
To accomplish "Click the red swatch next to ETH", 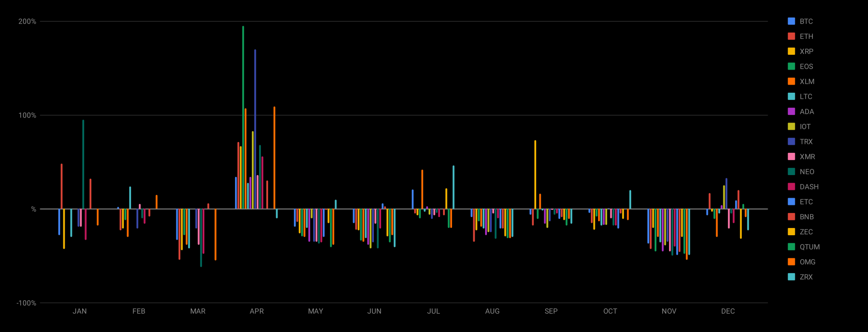I will click(x=791, y=36).
